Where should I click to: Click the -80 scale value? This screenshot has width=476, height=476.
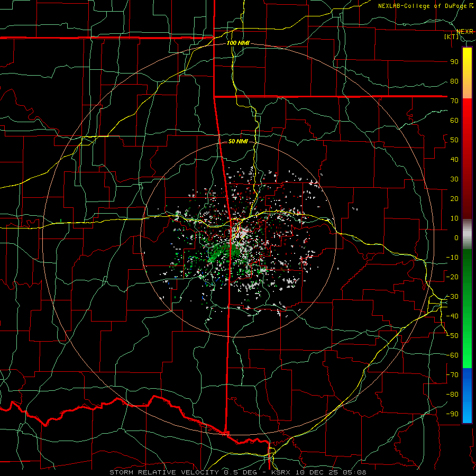click(452, 395)
